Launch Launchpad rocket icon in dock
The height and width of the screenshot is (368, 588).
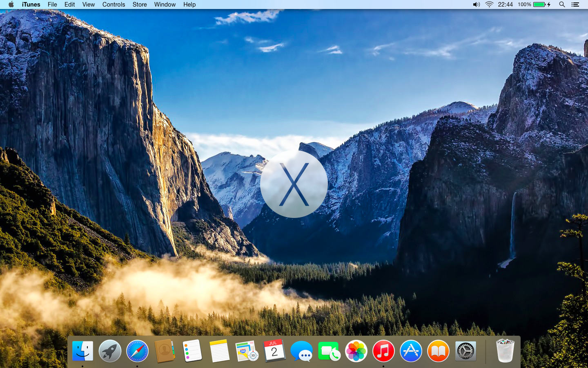click(x=110, y=351)
